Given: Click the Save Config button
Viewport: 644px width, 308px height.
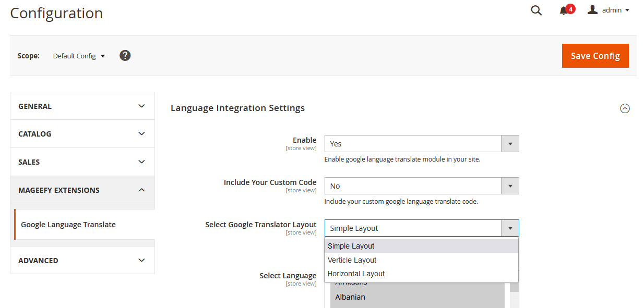Looking at the screenshot, I should 595,56.
